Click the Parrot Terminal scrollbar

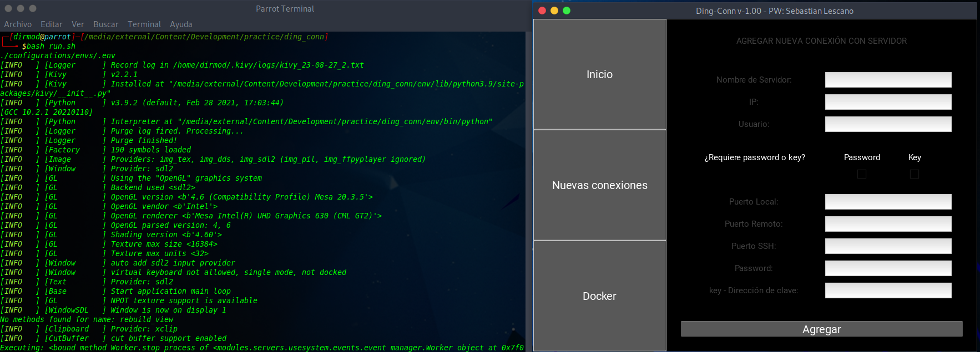pos(529,191)
